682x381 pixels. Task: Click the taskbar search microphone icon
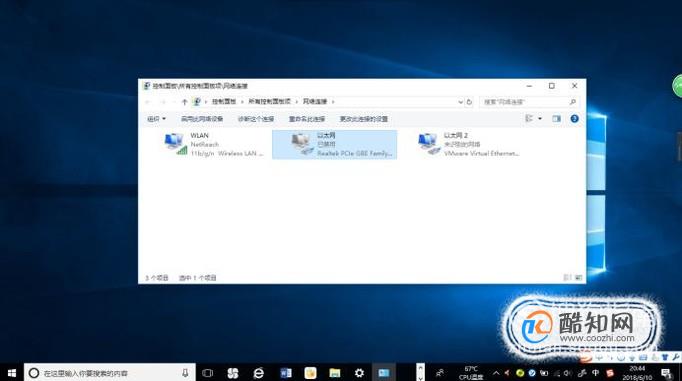[x=185, y=373]
